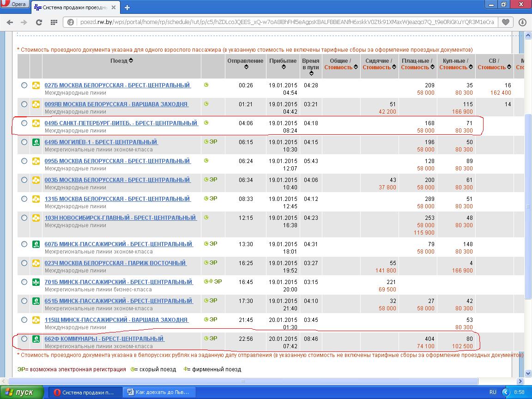Click the green train type icon for 662Ф

36,339
